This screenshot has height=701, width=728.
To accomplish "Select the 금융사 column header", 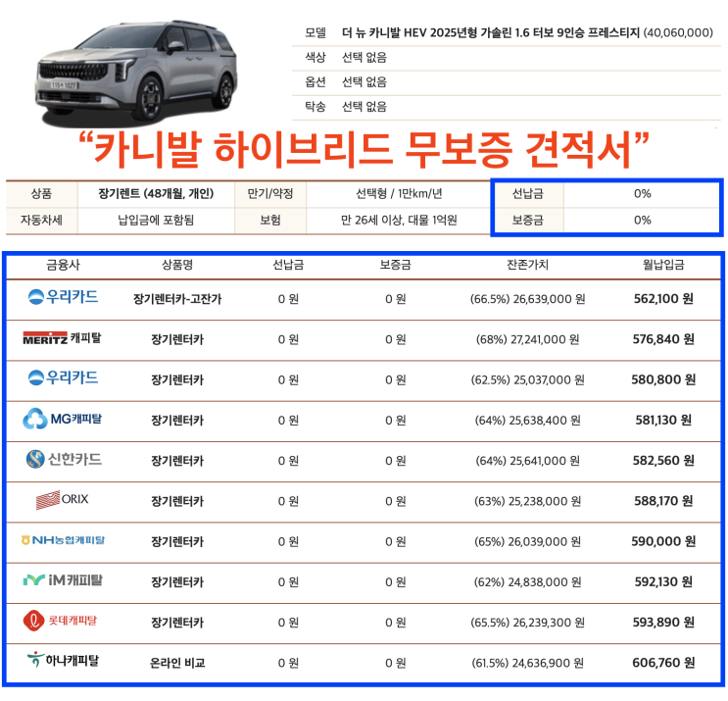I will click(x=63, y=265).
